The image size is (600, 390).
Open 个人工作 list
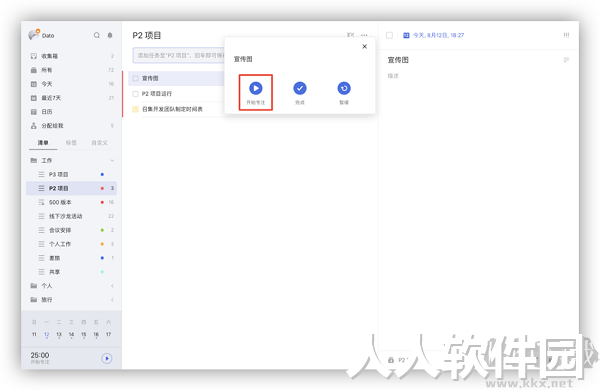pos(72,244)
